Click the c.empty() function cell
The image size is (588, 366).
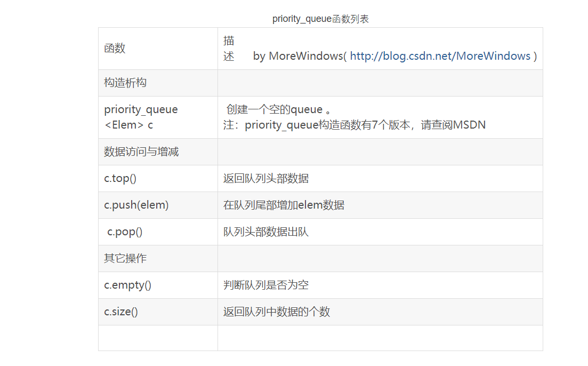click(x=127, y=285)
